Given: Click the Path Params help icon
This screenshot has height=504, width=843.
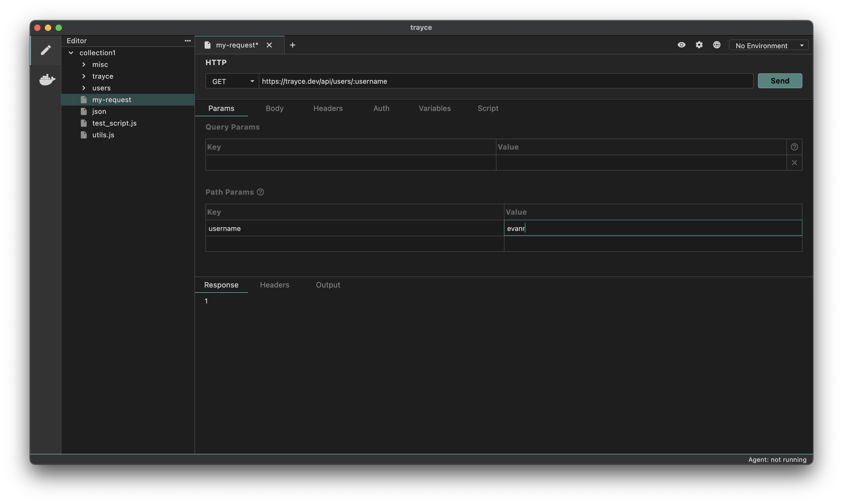Looking at the screenshot, I should tap(260, 192).
